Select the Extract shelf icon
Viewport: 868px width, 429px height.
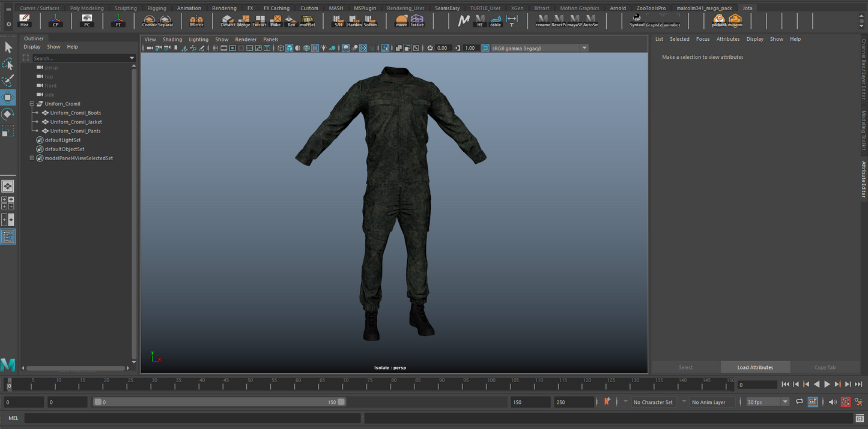[x=260, y=21]
